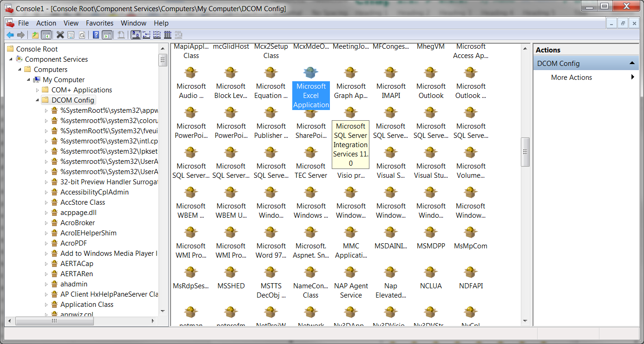Image resolution: width=644 pixels, height=344 pixels.
Task: Select the Microsoft TEC Server item
Action: [x=311, y=162]
